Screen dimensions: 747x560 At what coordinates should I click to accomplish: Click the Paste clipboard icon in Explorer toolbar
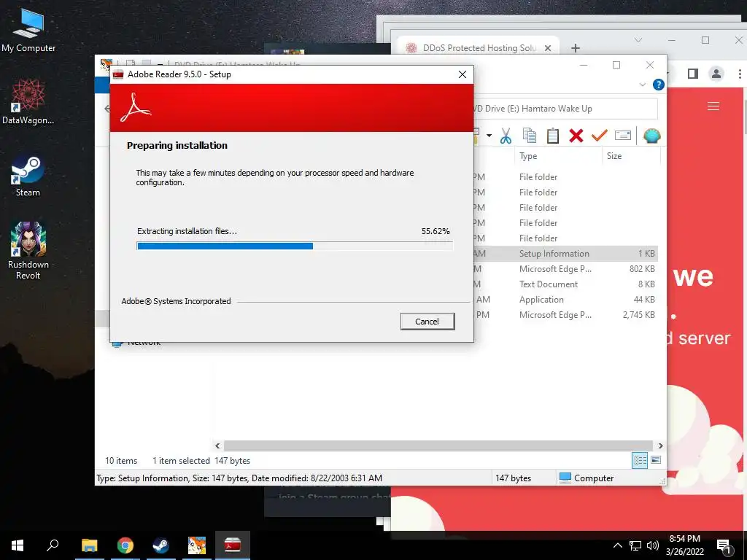point(553,136)
